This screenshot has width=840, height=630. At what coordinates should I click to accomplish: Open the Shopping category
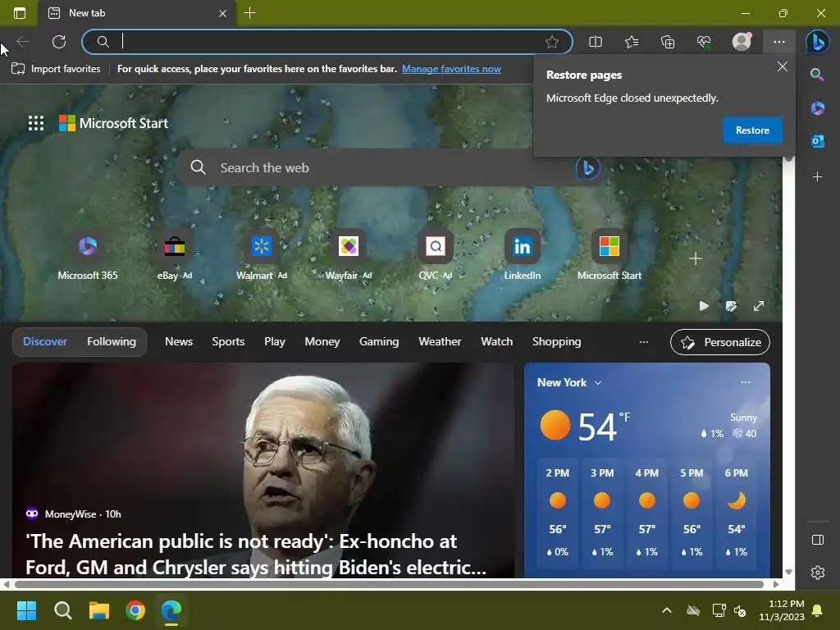click(x=557, y=342)
